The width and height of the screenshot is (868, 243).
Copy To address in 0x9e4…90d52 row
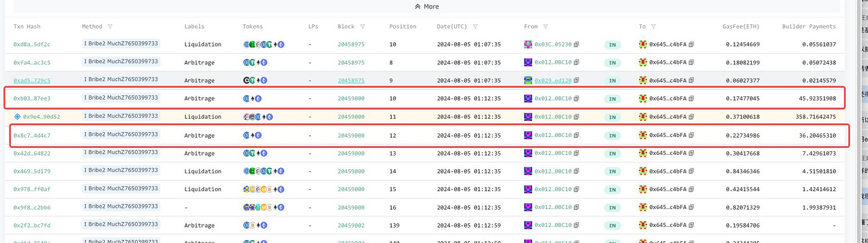coord(692,117)
